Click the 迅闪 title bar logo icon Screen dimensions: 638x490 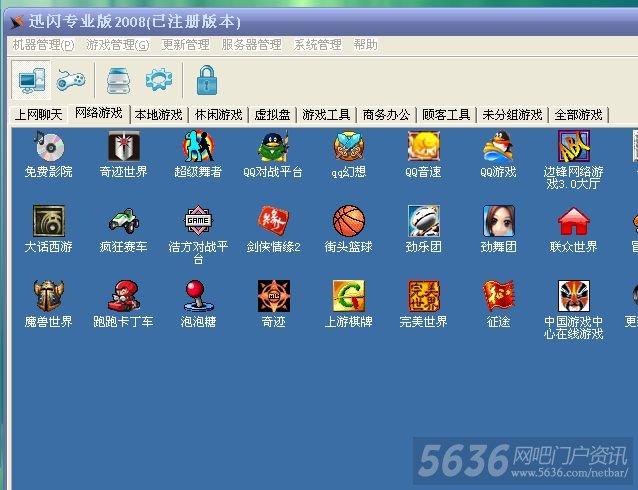17,22
